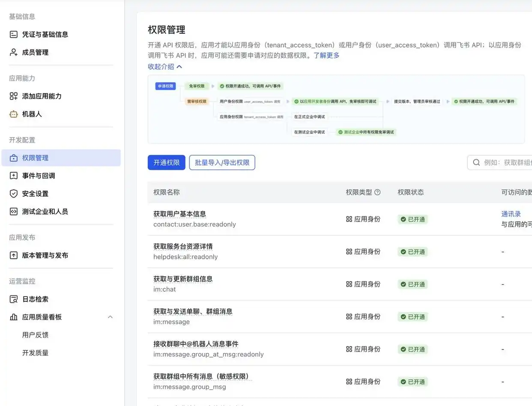Open the 权限类型 help question mark icon
Viewport: 532px width, 406px height.
[x=377, y=192]
